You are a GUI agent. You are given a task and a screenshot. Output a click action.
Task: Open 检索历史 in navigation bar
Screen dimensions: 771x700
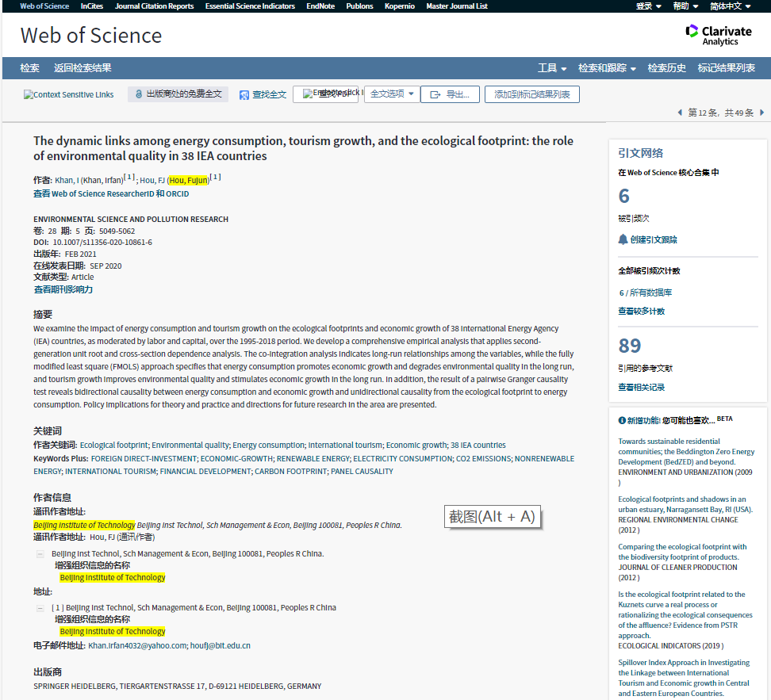pyautogui.click(x=666, y=68)
